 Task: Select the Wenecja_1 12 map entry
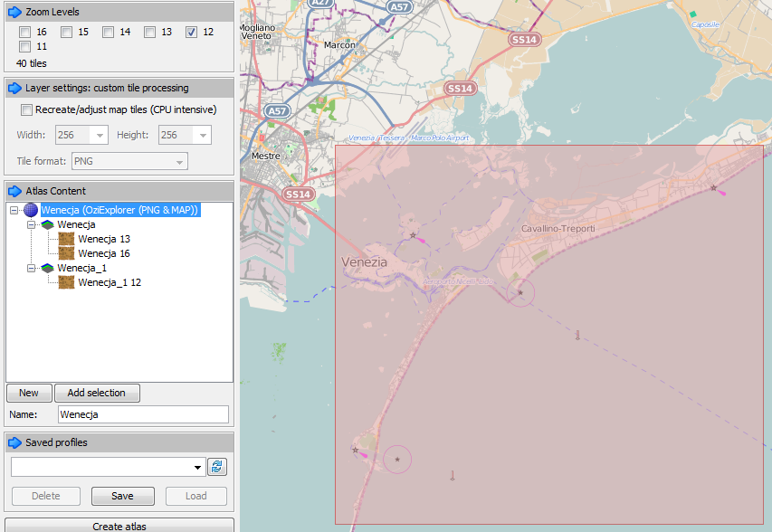pos(110,282)
